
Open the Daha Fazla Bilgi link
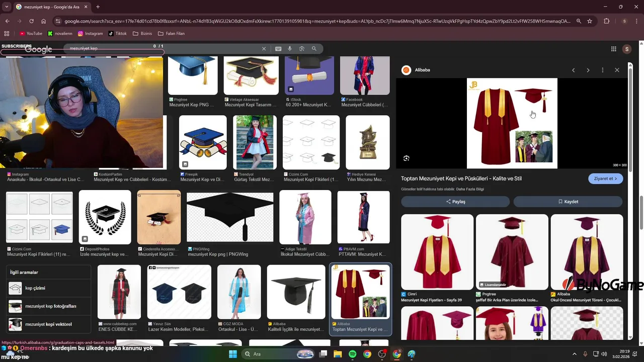470,189
